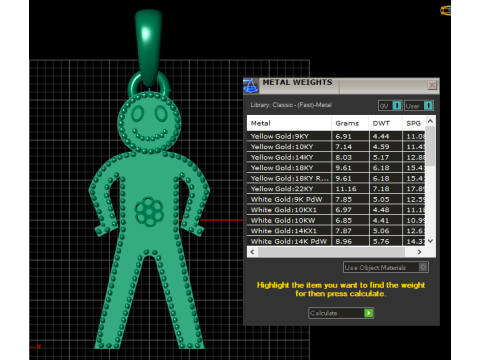Click the table's right scroll arrow
This screenshot has width=480, height=360.
tap(419, 252)
